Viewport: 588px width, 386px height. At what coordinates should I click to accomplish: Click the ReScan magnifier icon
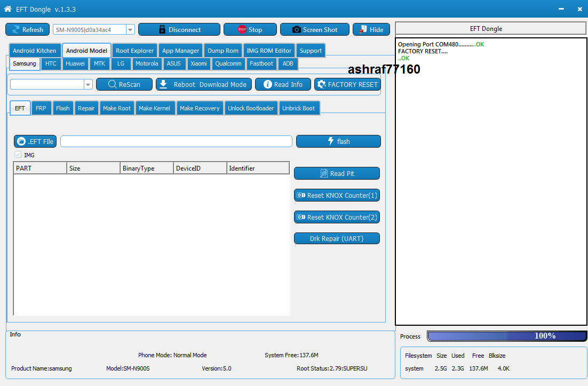point(112,84)
